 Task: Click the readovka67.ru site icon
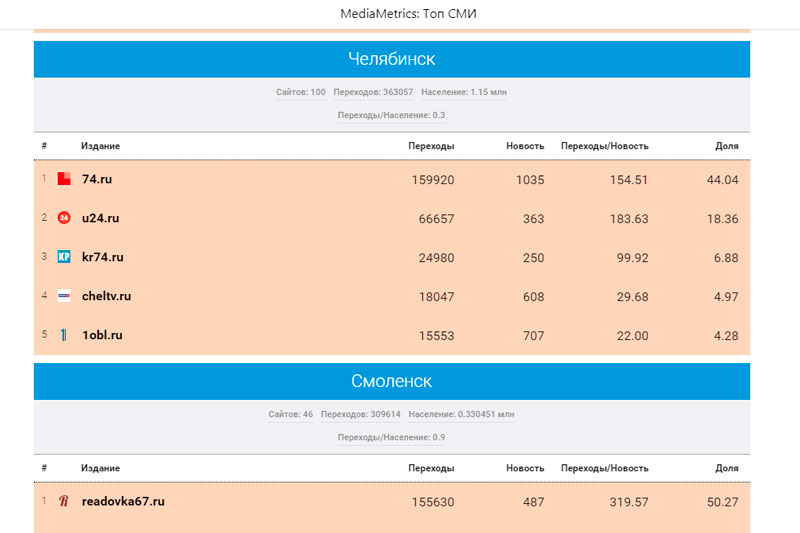pos(64,501)
